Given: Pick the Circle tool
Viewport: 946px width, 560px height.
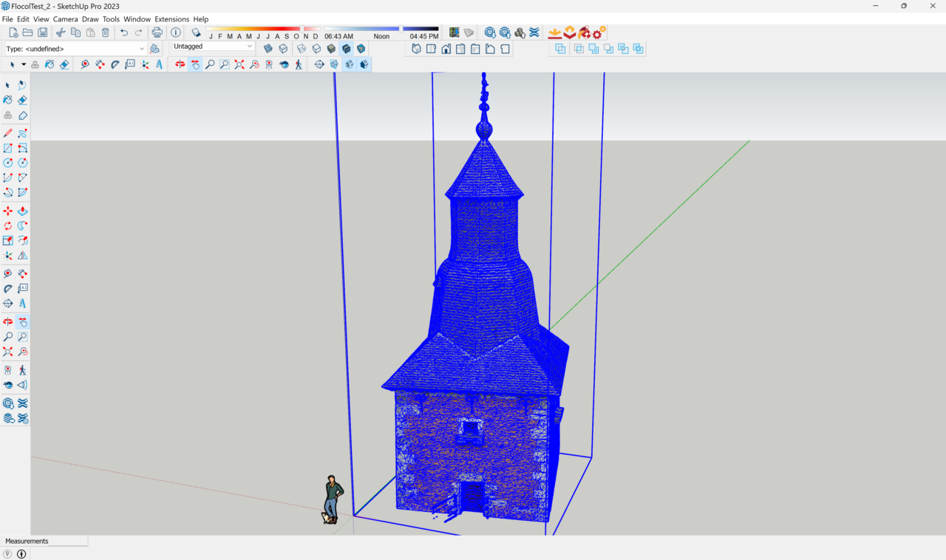Looking at the screenshot, I should click(x=7, y=163).
